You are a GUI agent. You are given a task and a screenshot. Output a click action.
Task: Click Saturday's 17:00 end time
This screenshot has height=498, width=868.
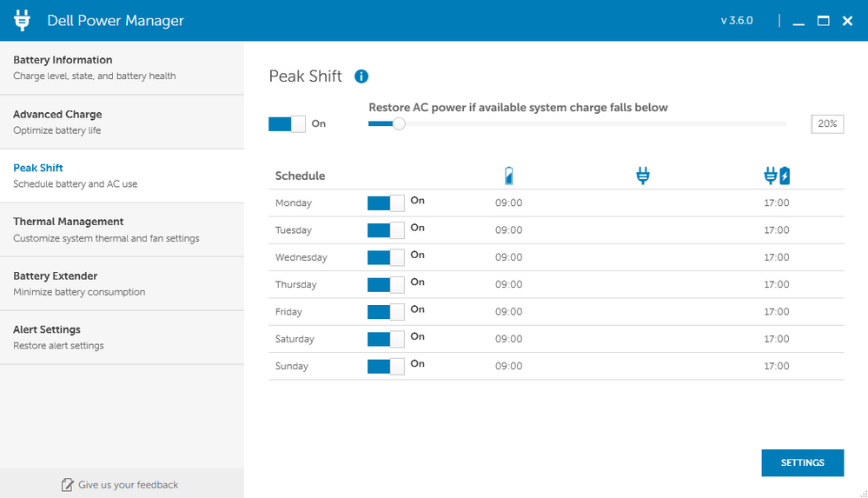click(x=777, y=338)
